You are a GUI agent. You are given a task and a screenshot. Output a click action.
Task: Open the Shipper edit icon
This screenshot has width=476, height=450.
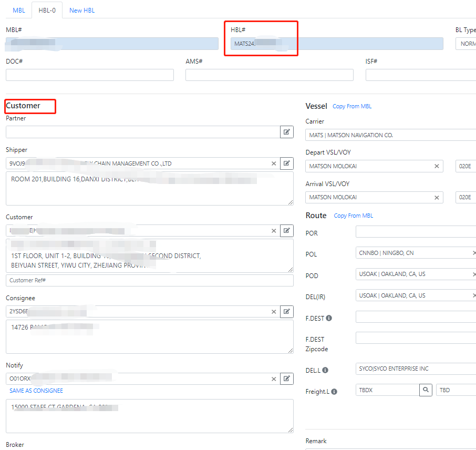coord(286,163)
